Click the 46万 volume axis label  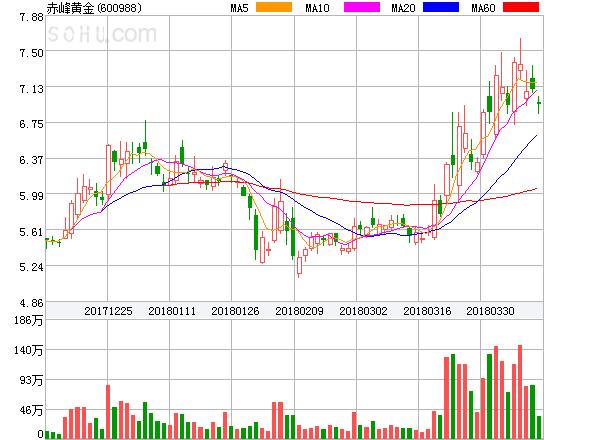coord(31,411)
